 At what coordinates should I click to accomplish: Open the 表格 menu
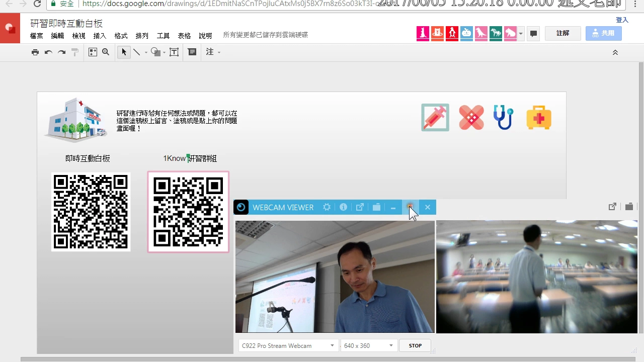[x=184, y=36]
